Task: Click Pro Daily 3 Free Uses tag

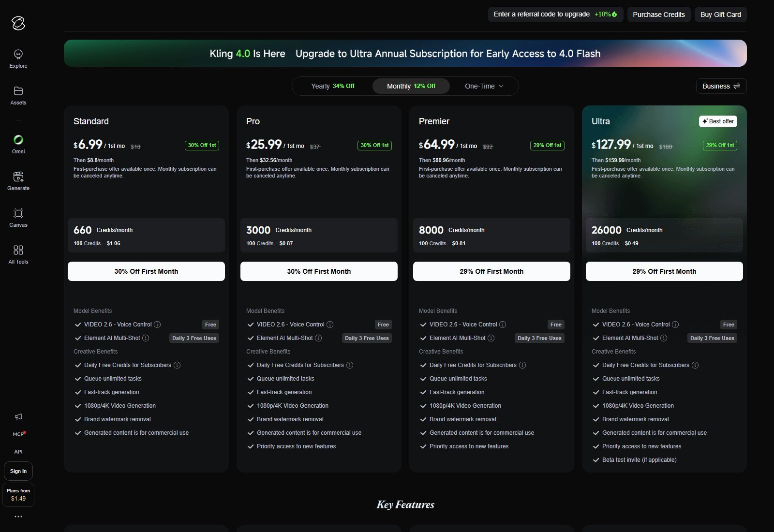Action: (367, 338)
